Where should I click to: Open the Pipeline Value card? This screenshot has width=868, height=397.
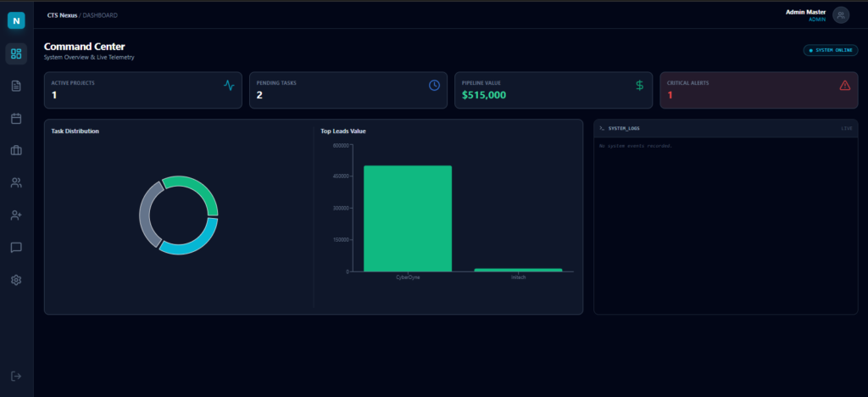tap(554, 90)
